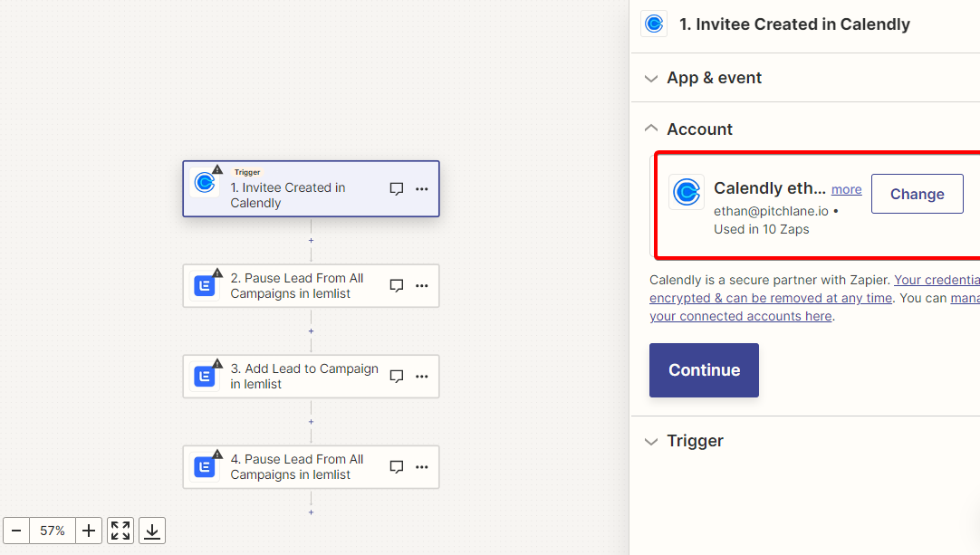
Task: Open more options menu for step 4
Action: click(422, 467)
